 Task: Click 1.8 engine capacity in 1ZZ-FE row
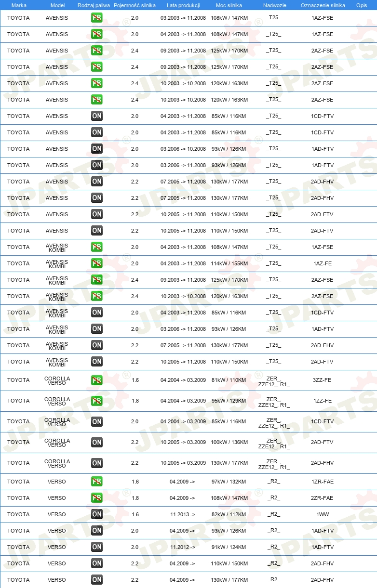click(135, 401)
